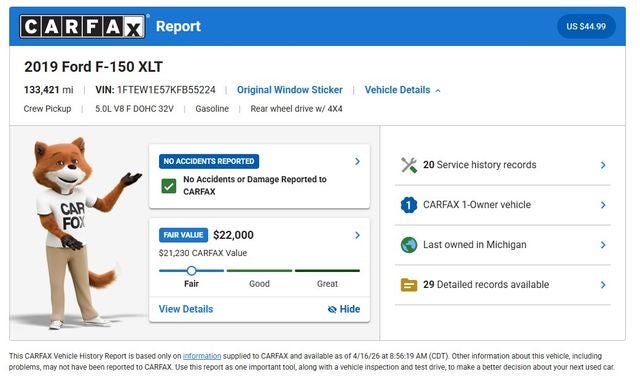This screenshot has height=380, width=640.
Task: Collapse the Vehicle Details chevron
Action: point(438,91)
